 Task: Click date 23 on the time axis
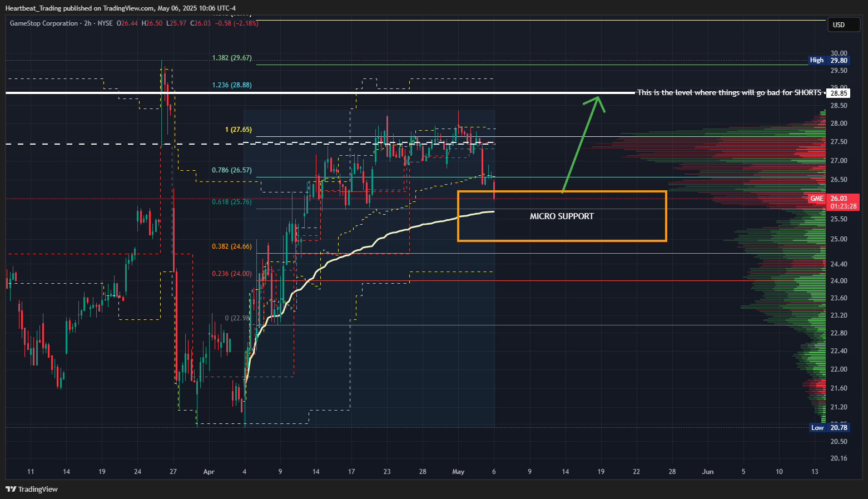[x=387, y=472]
